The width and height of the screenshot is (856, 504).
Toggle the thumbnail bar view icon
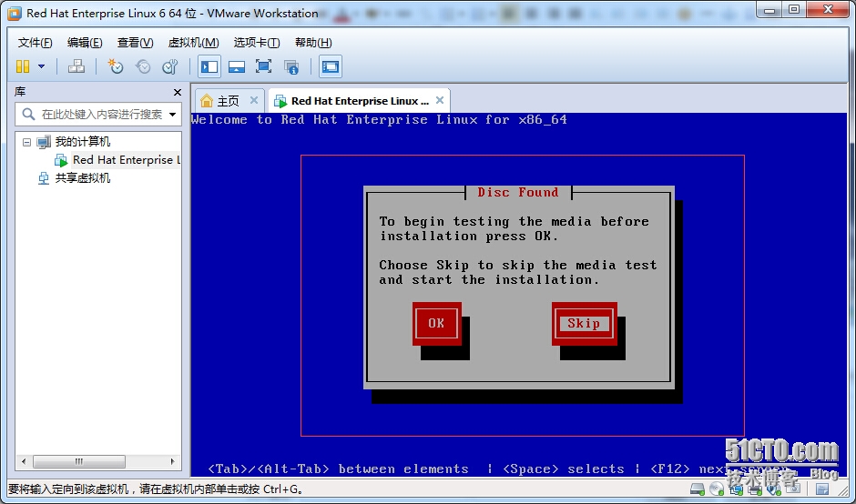coord(237,66)
